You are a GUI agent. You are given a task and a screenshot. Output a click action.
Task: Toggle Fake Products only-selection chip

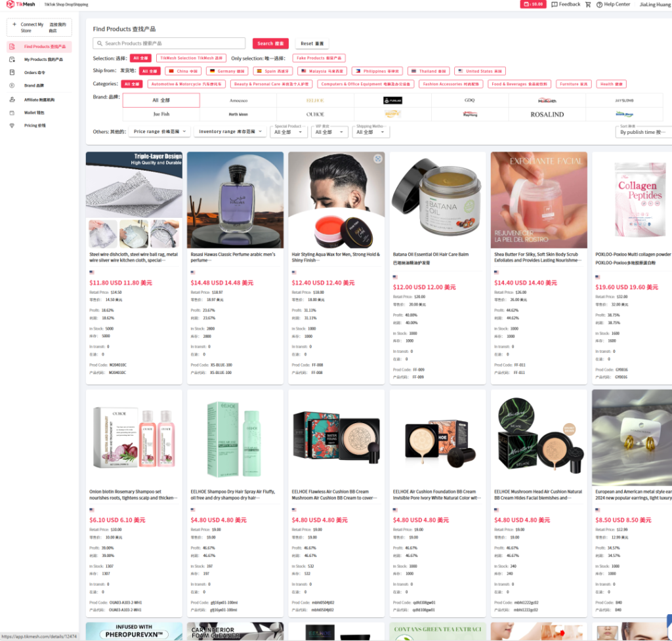tap(319, 58)
